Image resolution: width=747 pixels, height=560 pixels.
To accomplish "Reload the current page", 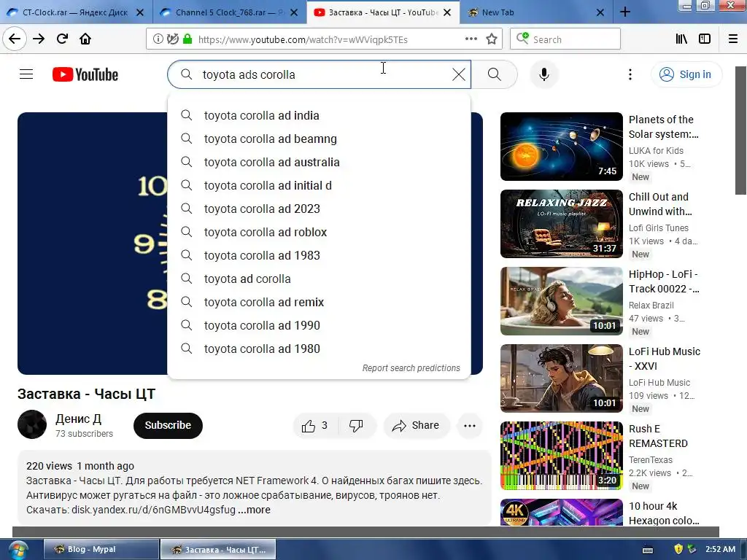I will pos(63,39).
